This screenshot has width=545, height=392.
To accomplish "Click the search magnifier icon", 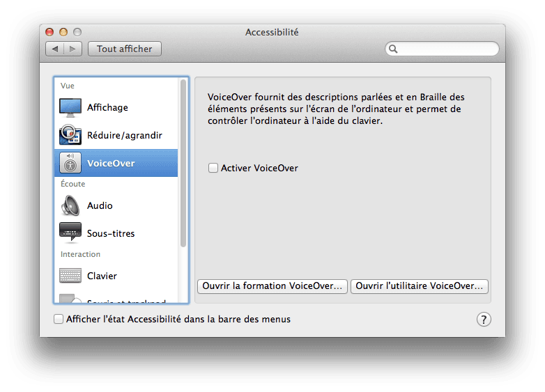I will (393, 49).
